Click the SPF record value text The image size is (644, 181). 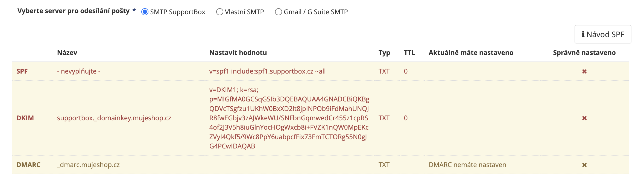click(267, 71)
